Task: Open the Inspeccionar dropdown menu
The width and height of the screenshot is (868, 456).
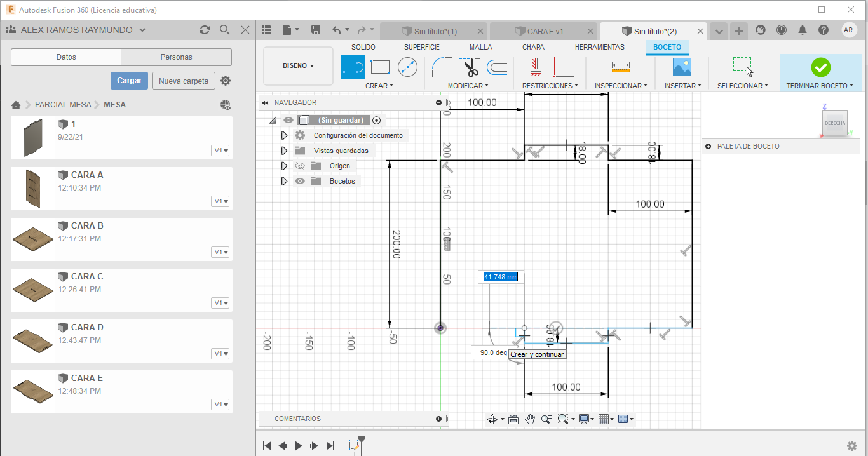Action: coord(621,85)
